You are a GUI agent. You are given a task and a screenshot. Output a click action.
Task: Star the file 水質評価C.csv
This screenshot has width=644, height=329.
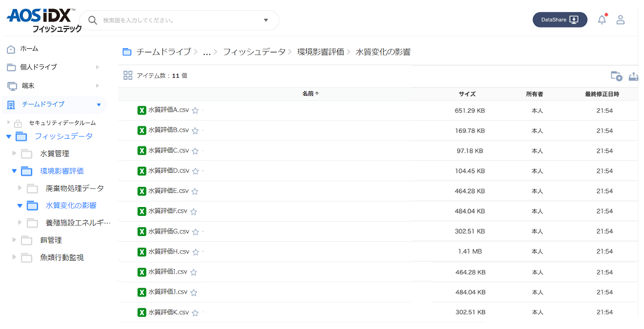[195, 151]
